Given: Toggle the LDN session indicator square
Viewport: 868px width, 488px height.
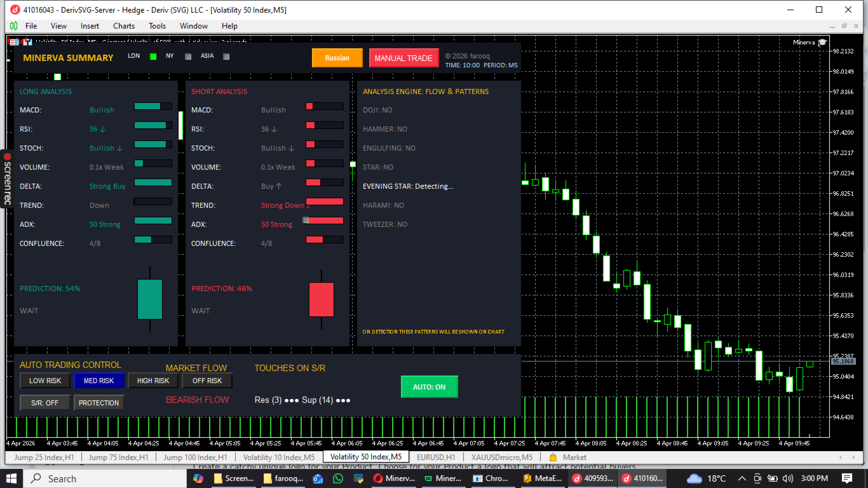Looking at the screenshot, I should (153, 57).
